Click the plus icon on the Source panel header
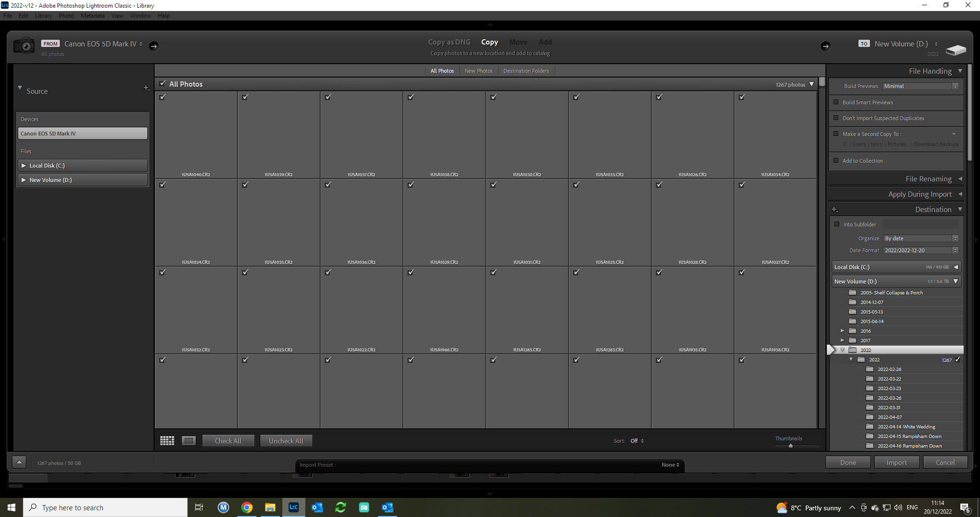 pyautogui.click(x=146, y=88)
